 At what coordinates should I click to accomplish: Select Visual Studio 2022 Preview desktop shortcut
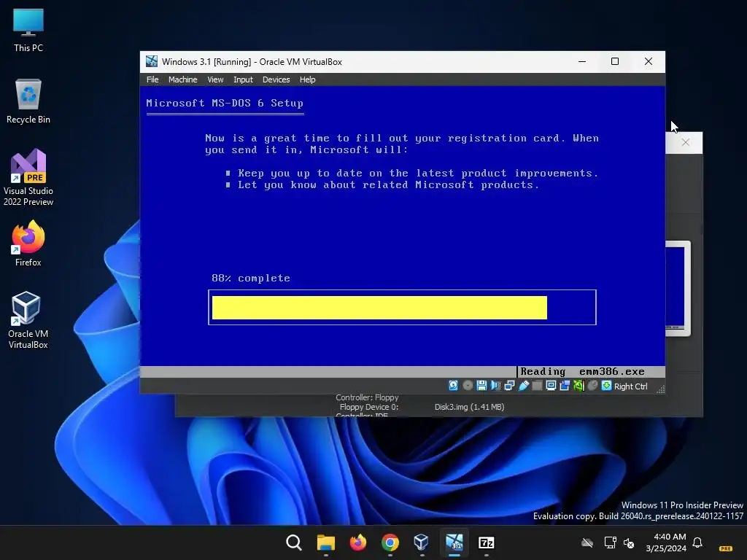[28, 178]
